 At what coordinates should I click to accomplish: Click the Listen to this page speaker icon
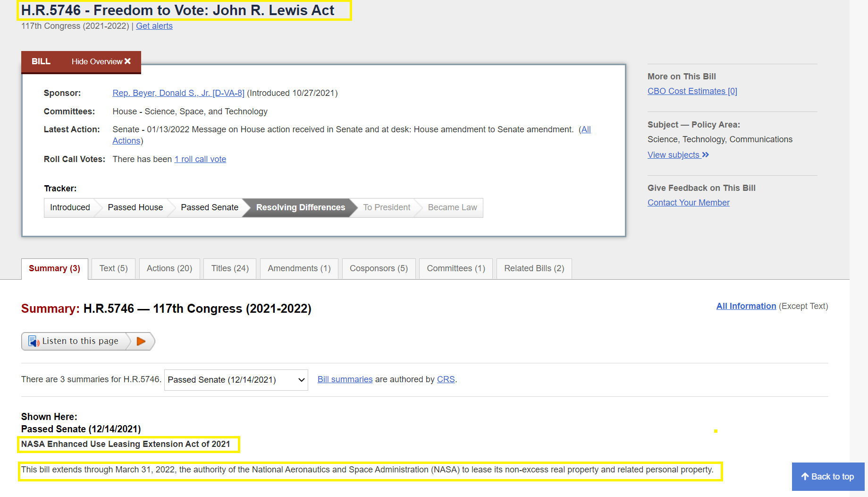pos(34,341)
